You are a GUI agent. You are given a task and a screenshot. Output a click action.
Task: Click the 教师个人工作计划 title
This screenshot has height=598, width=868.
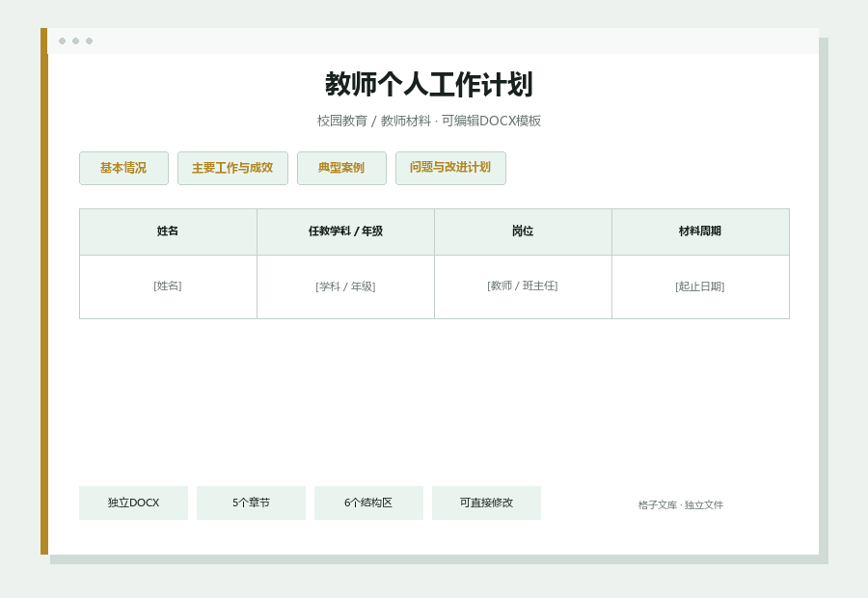pos(429,85)
